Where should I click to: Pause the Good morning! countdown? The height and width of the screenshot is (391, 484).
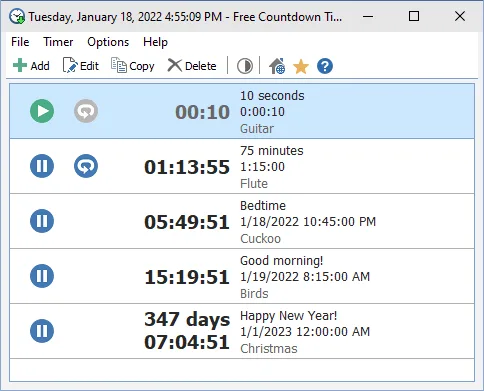point(42,276)
